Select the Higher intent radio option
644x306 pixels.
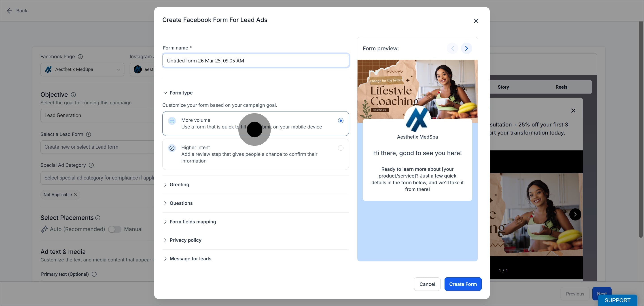pos(341,148)
